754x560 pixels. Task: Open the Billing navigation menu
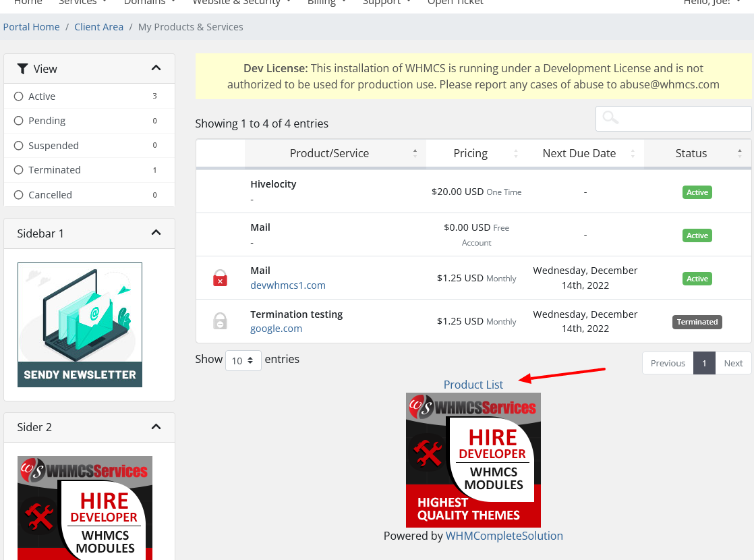point(326,3)
